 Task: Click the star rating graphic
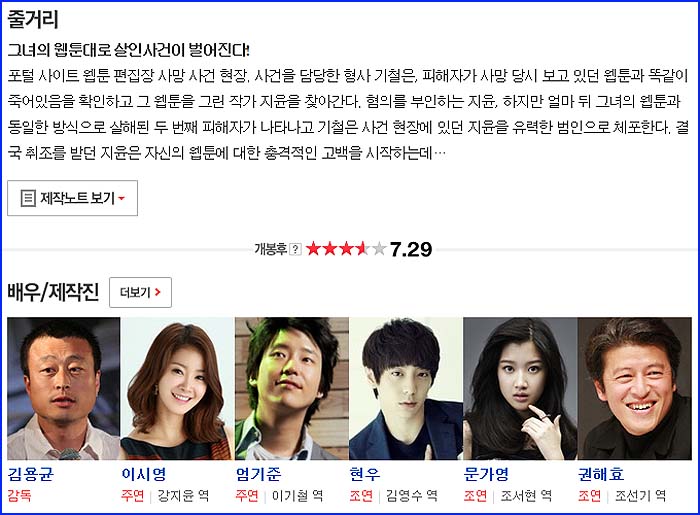pyautogui.click(x=346, y=249)
